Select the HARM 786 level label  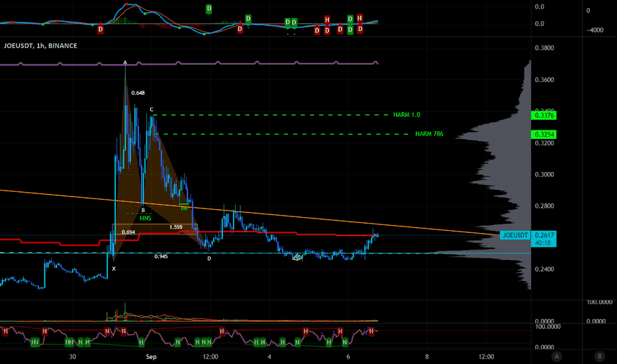(429, 134)
